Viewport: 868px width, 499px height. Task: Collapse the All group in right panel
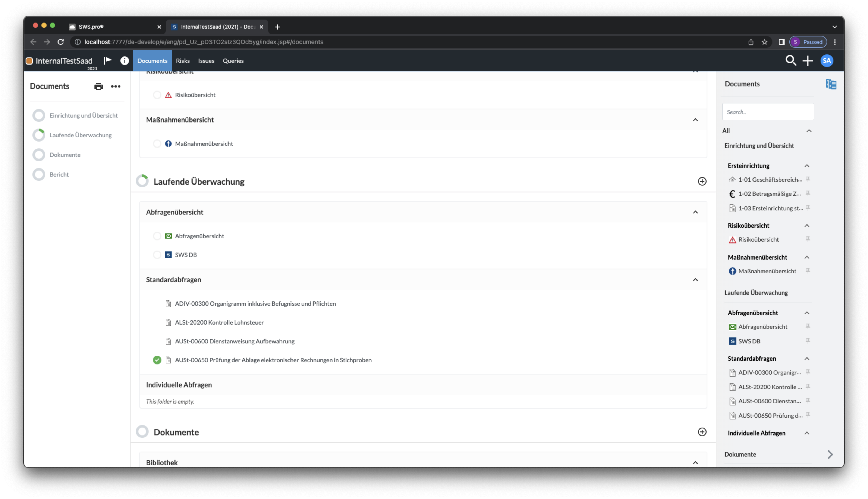click(809, 131)
